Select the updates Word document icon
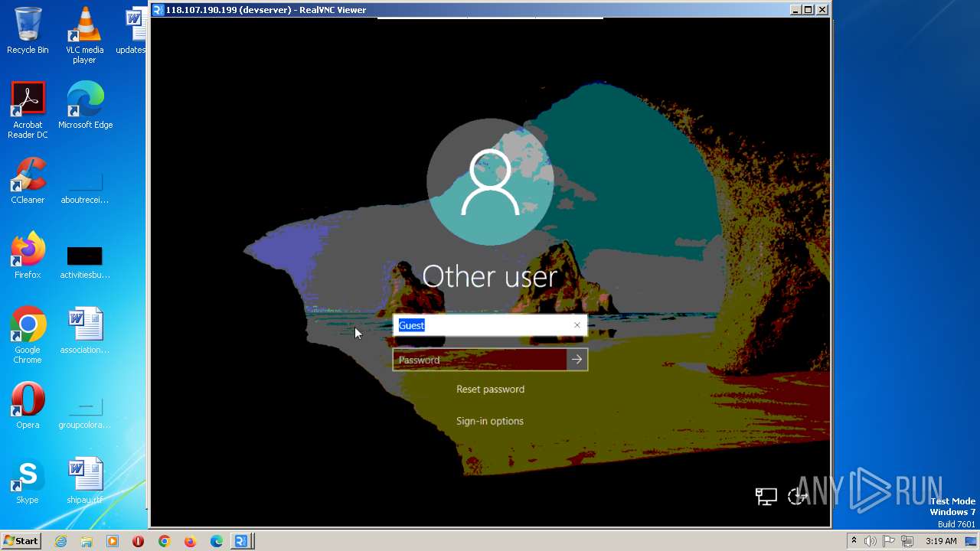 133,31
